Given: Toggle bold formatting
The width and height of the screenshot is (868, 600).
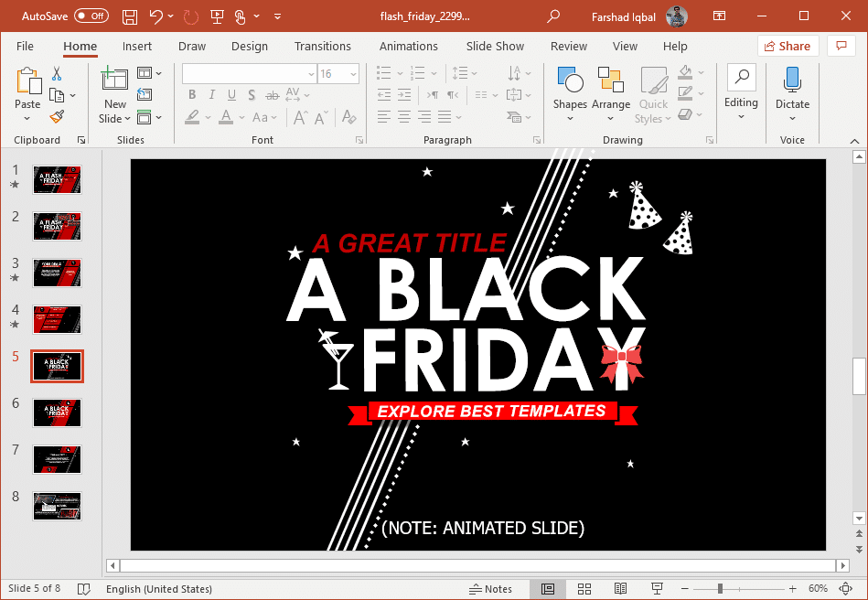Looking at the screenshot, I should point(192,95).
